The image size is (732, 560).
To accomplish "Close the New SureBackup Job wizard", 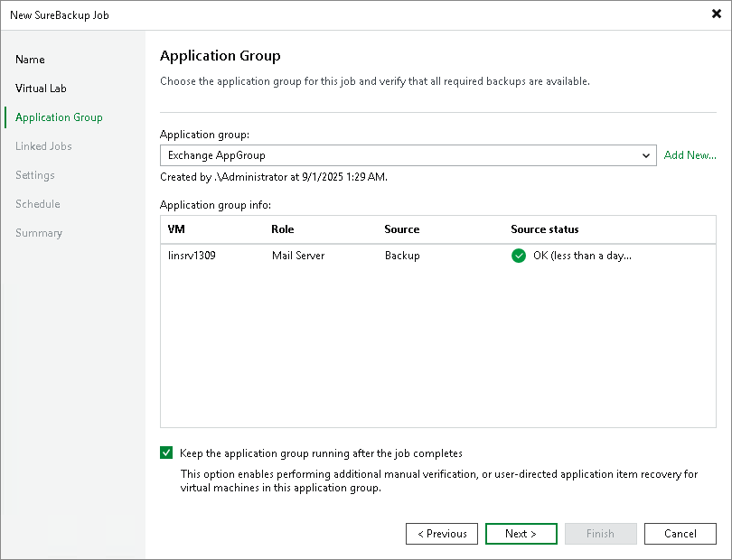I will [717, 14].
